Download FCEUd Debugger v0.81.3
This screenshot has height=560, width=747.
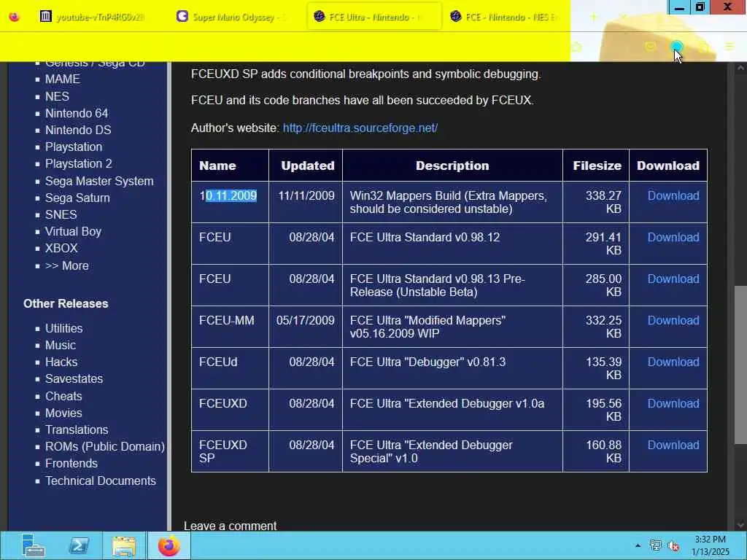pyautogui.click(x=673, y=362)
